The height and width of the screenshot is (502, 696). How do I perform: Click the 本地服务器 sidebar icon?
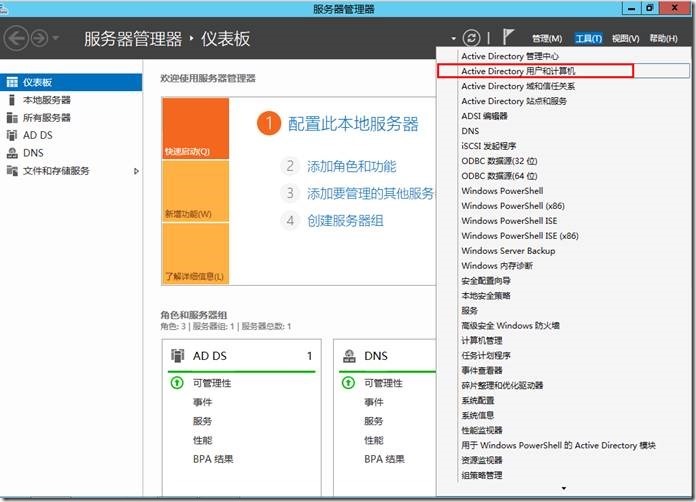click(x=12, y=100)
